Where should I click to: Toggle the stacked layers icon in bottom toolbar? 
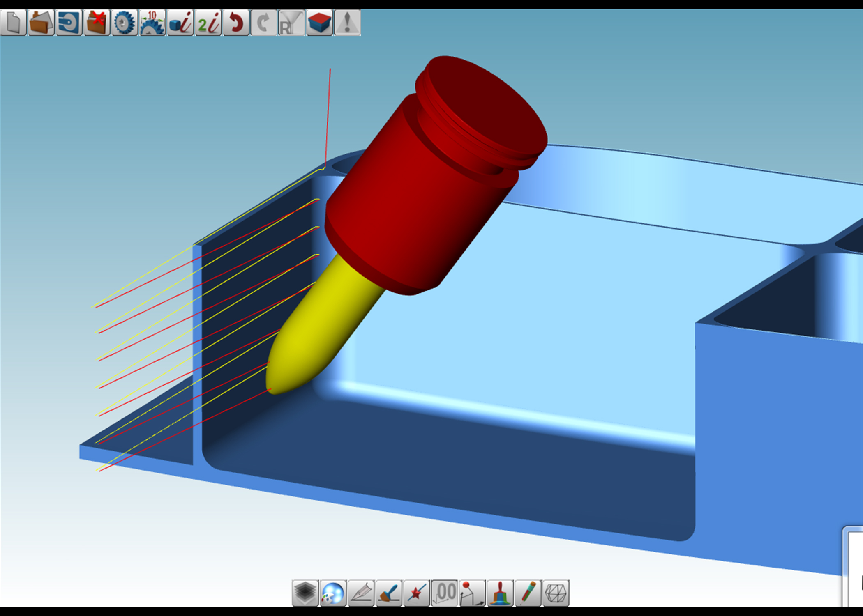305,593
